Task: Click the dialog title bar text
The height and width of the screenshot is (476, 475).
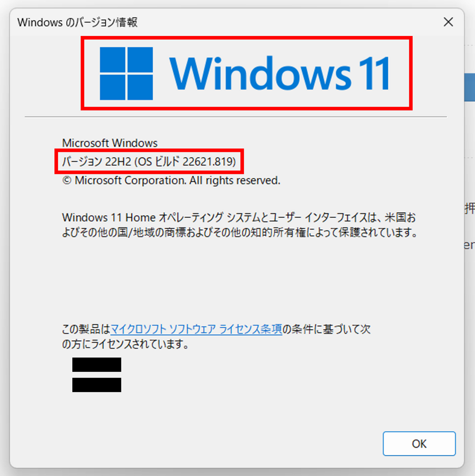Action: (x=77, y=22)
